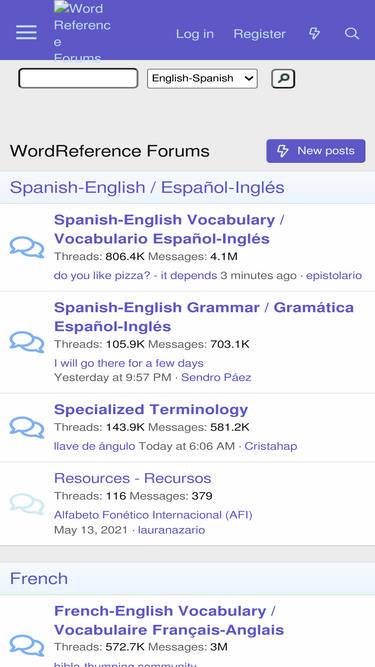Open the hamburger navigation menu
The image size is (375, 667).
pyautogui.click(x=26, y=33)
